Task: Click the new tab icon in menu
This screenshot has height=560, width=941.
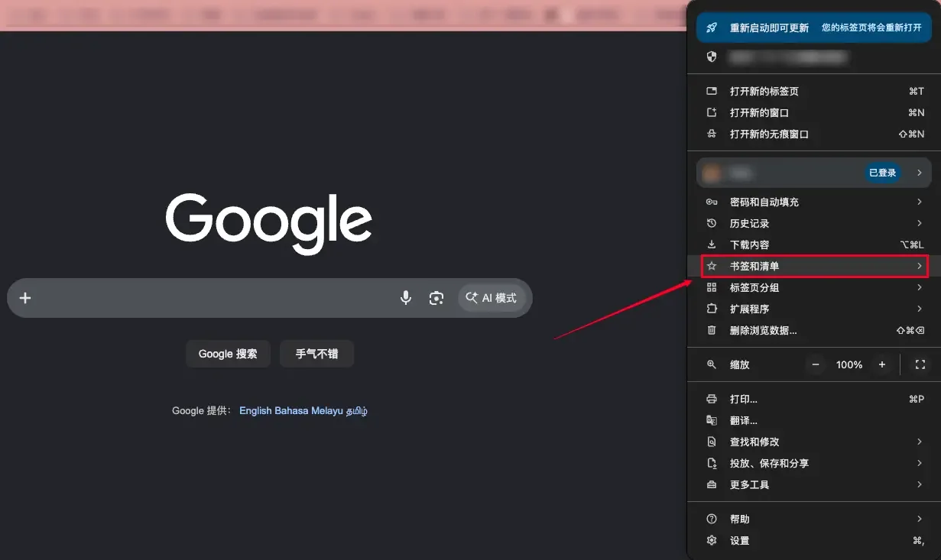Action: [712, 91]
